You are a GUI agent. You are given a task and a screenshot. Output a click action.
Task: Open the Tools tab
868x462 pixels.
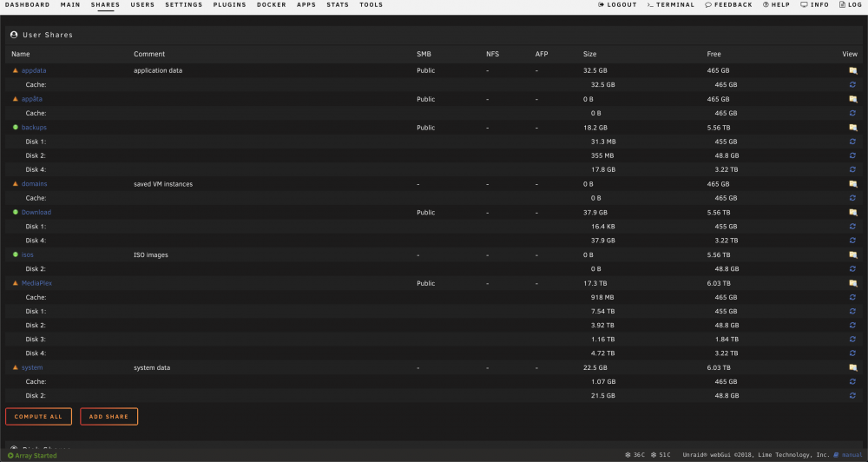(x=371, y=4)
